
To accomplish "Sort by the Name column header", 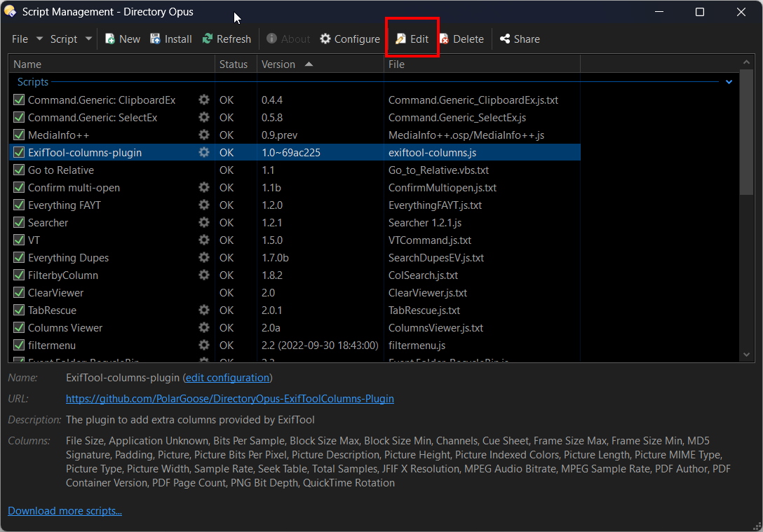I will 112,64.
